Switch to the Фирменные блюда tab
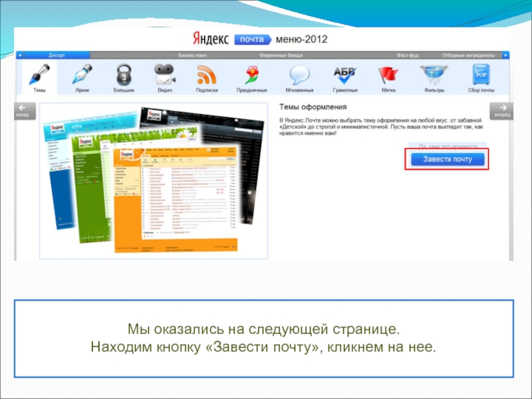The width and height of the screenshot is (532, 399). (x=281, y=55)
